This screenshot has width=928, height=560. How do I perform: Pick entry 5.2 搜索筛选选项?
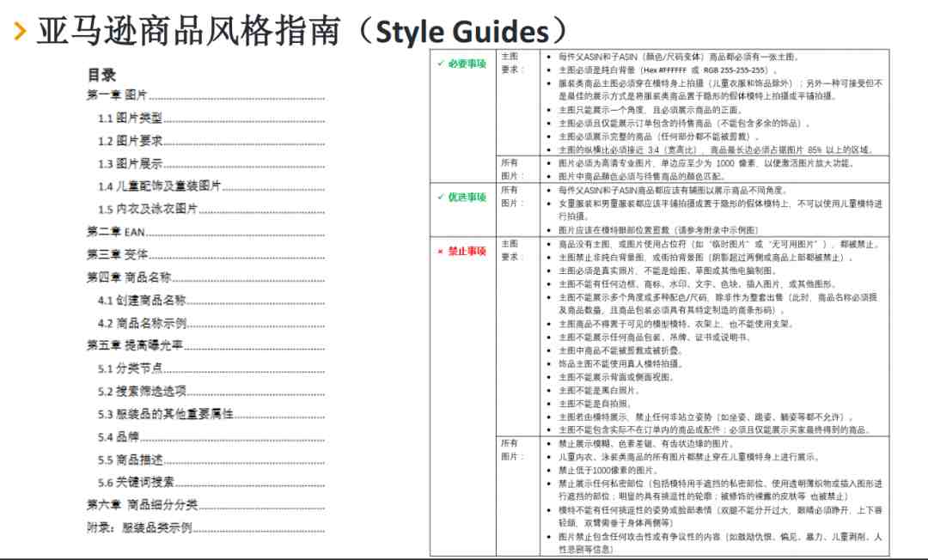point(211,391)
